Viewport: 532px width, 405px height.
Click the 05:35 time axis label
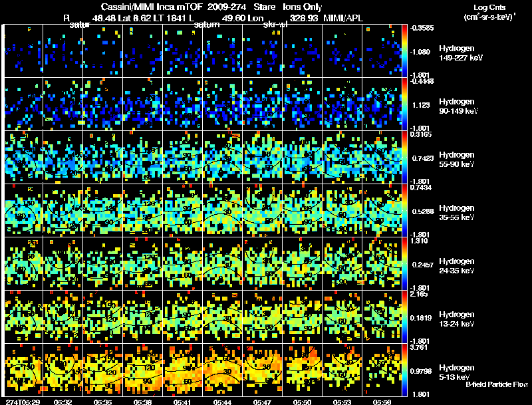pyautogui.click(x=103, y=402)
